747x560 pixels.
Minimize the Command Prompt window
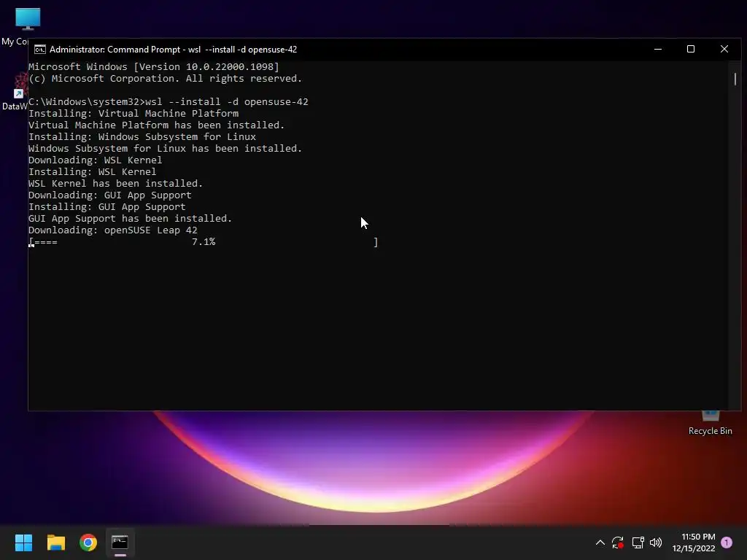coord(658,49)
